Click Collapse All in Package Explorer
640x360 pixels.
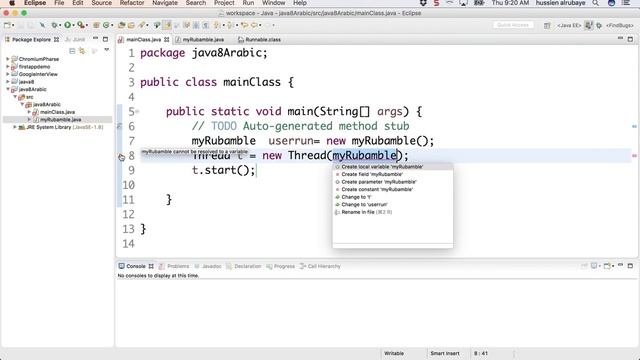(x=72, y=51)
